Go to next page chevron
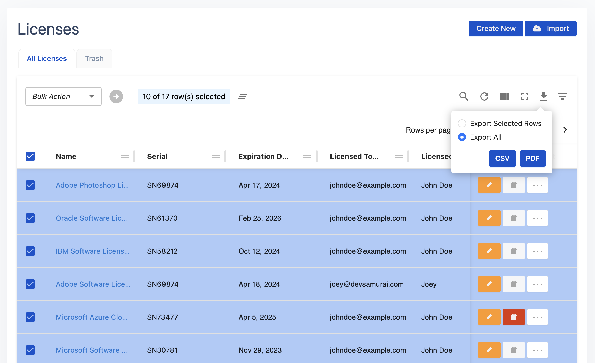 click(x=565, y=130)
